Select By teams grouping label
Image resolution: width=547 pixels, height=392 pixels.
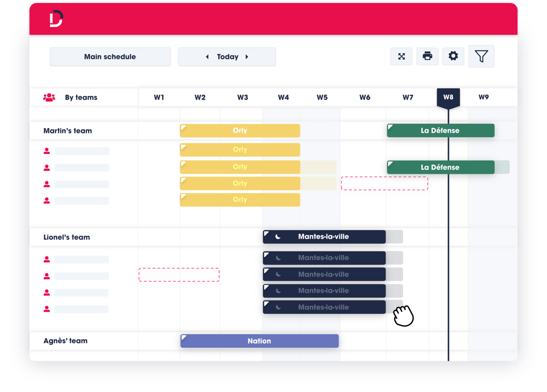click(81, 97)
